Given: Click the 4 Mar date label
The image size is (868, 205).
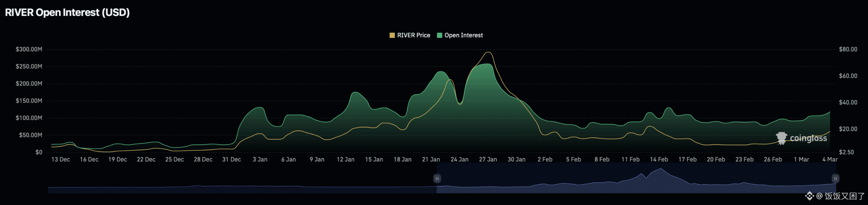Looking at the screenshot, I should [830, 159].
